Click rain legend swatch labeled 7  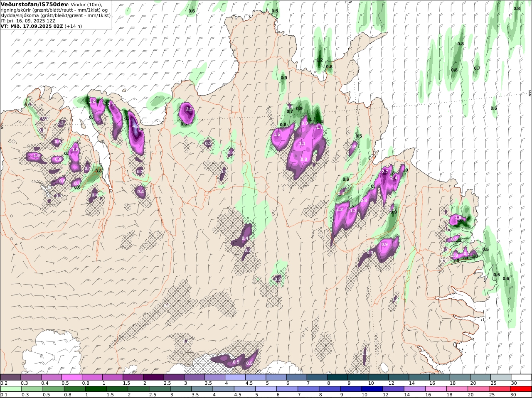[x=308, y=389]
